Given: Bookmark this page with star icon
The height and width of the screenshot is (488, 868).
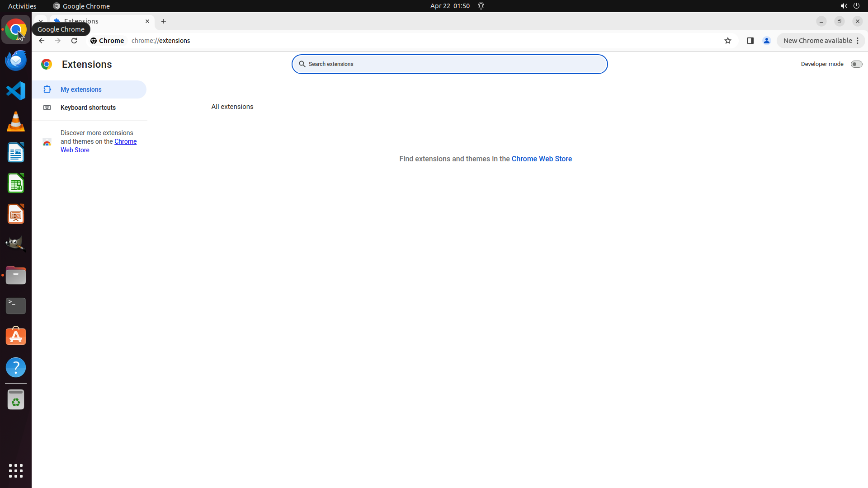Looking at the screenshot, I should [x=727, y=41].
